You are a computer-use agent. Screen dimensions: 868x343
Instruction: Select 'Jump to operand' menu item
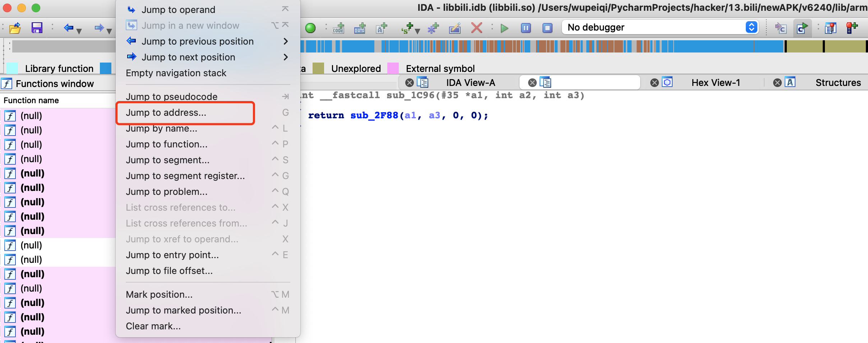tap(208, 10)
